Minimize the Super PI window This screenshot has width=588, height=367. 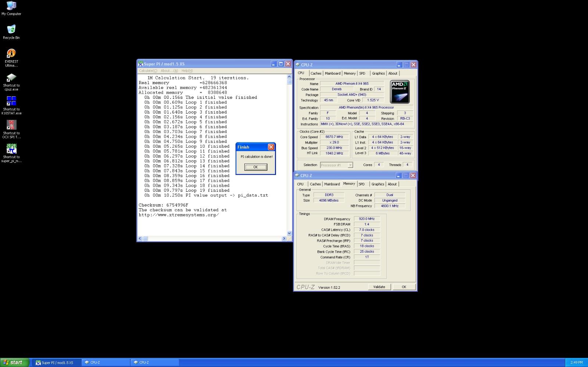[273, 64]
